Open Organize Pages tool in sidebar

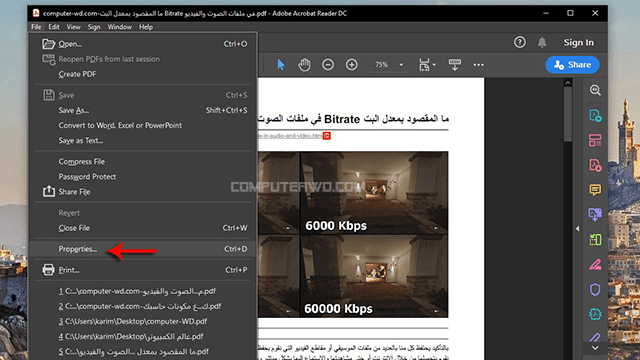pyautogui.click(x=595, y=140)
